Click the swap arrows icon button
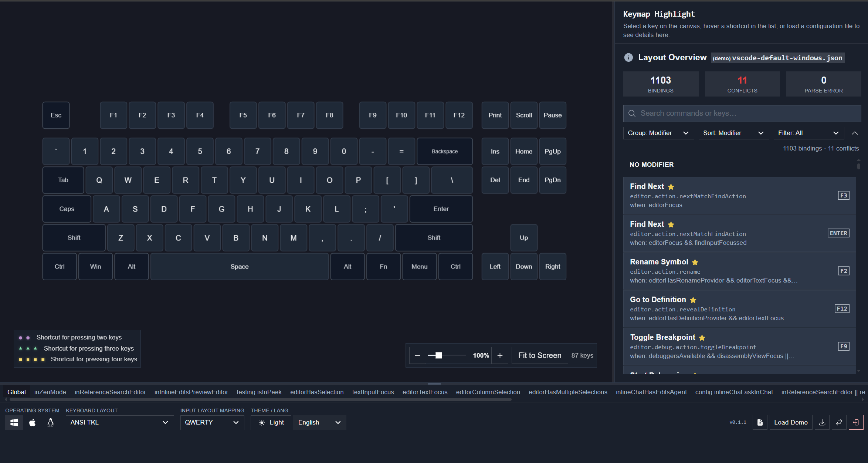 tap(839, 422)
